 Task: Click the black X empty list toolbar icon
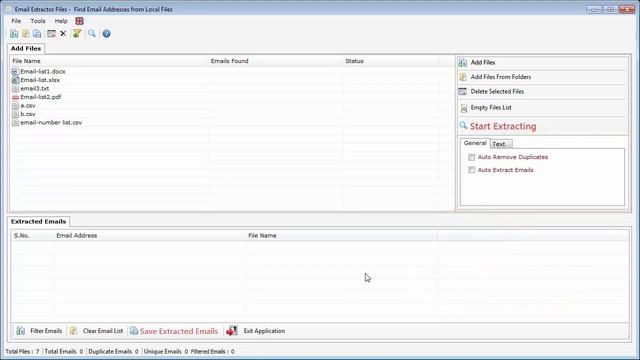(63, 33)
